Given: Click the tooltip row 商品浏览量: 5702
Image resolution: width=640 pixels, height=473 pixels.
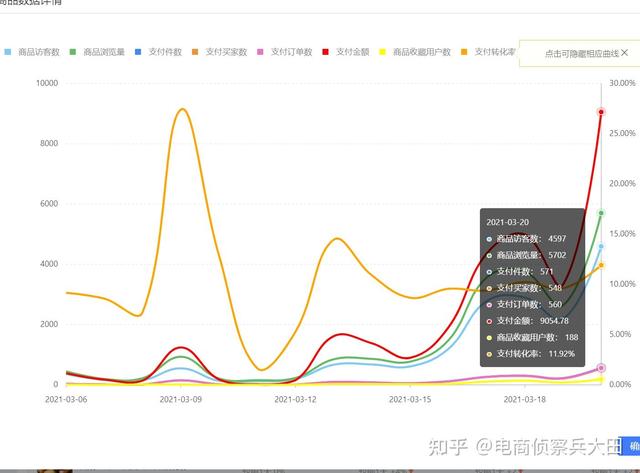Looking at the screenshot, I should tap(526, 255).
